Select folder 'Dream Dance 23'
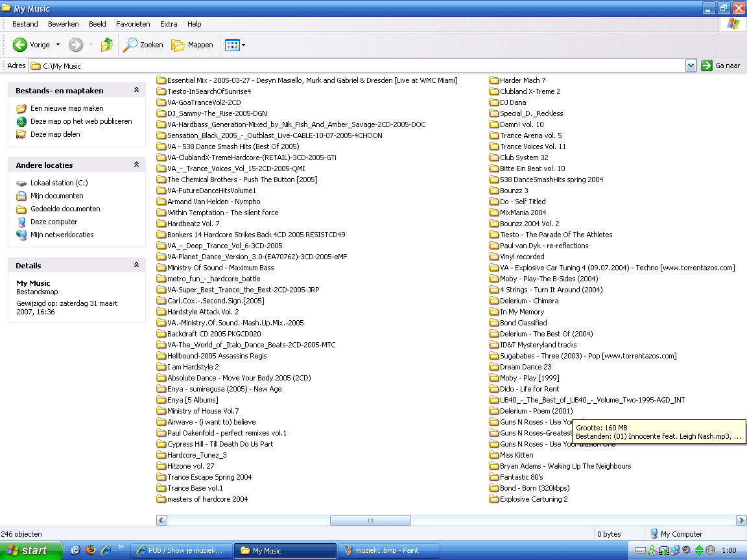 pyautogui.click(x=520, y=367)
